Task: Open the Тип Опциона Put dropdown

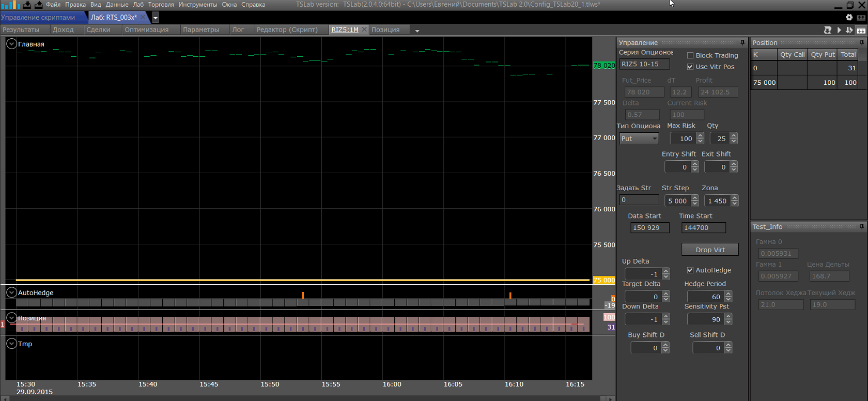Action: (x=639, y=138)
